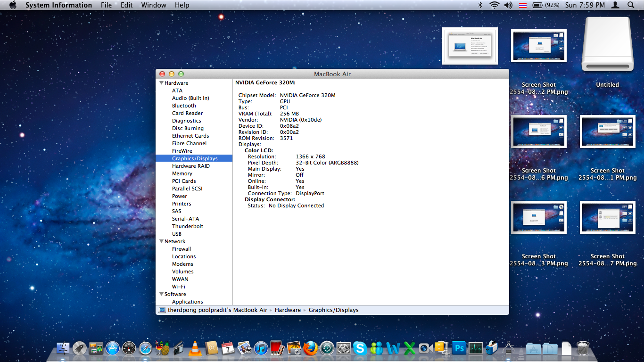Launch Safari compass icon in Dock
The width and height of the screenshot is (644, 362).
145,348
